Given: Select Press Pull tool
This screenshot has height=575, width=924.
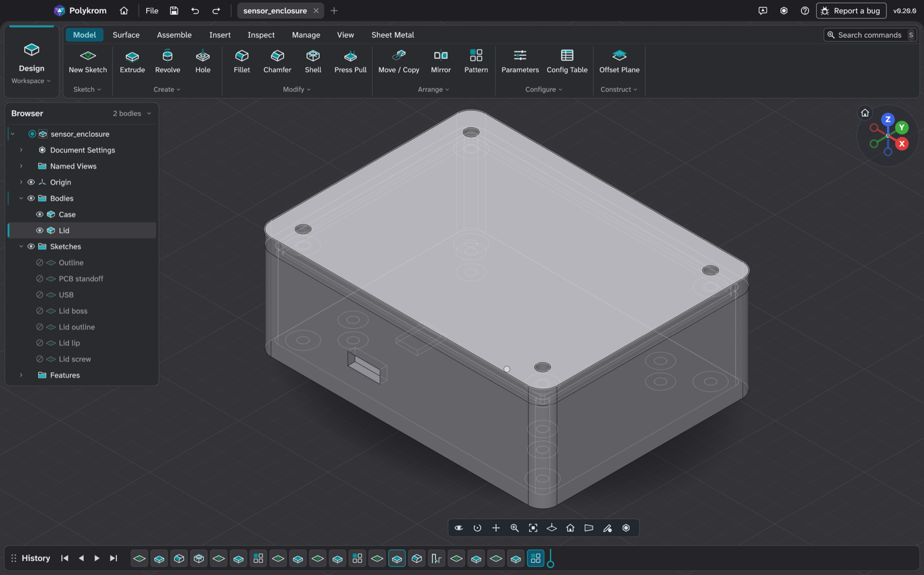Looking at the screenshot, I should (x=351, y=62).
